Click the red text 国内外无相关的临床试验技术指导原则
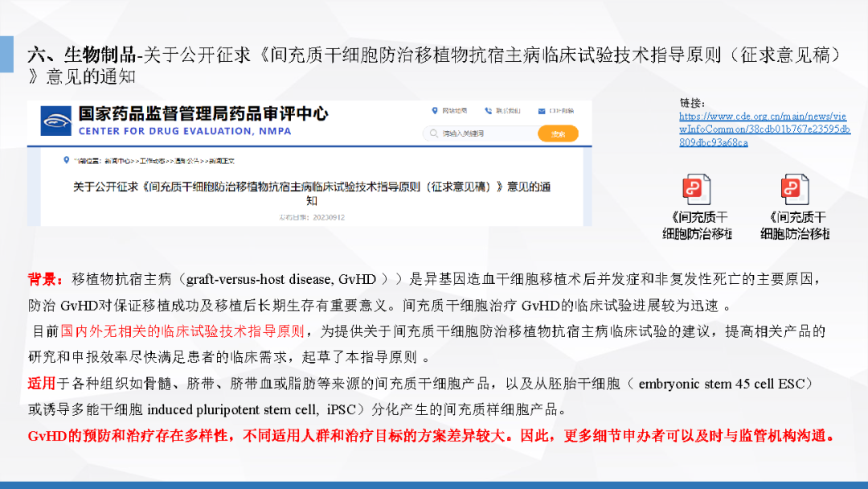Image resolution: width=868 pixels, height=489 pixels. click(x=182, y=331)
